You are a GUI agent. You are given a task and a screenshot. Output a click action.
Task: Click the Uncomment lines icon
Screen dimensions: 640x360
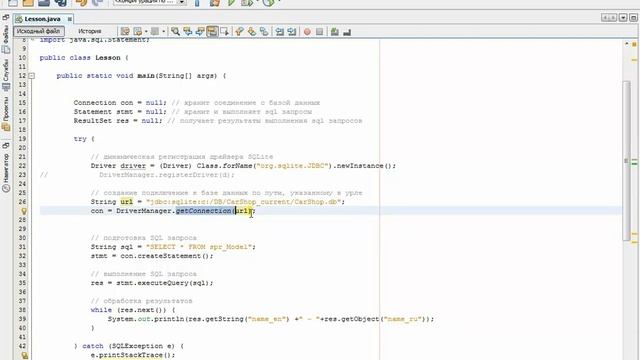click(x=347, y=31)
